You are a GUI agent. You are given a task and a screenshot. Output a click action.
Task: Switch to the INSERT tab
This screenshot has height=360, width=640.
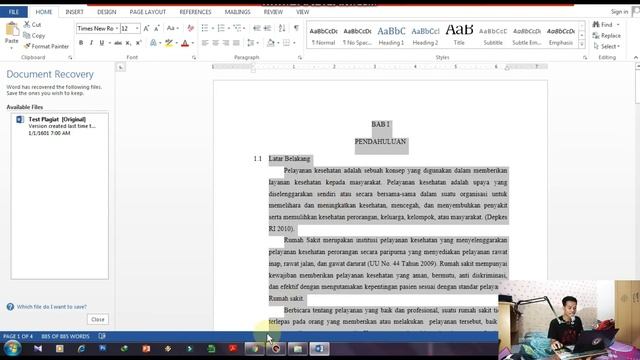(x=74, y=12)
